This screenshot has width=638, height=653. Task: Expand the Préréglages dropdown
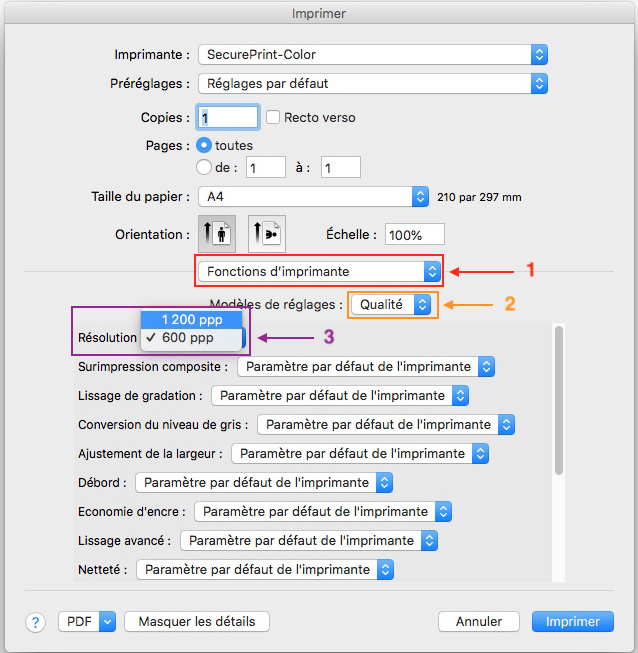point(372,83)
